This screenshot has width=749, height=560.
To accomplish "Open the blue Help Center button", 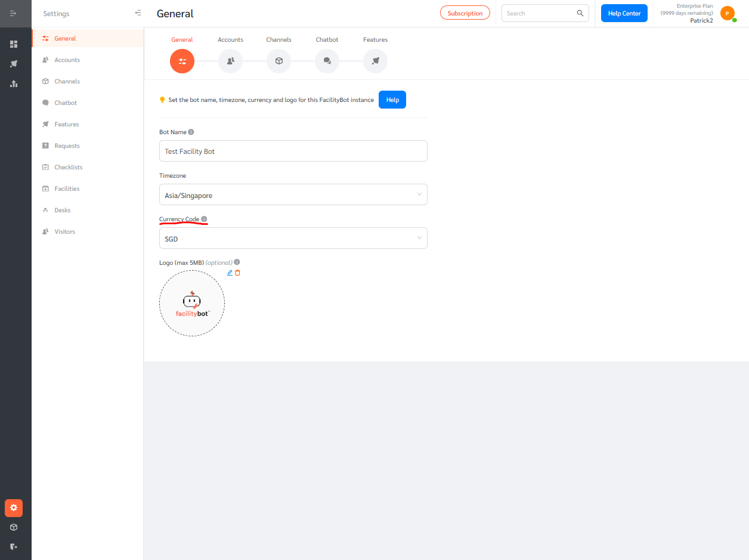I will pyautogui.click(x=624, y=13).
